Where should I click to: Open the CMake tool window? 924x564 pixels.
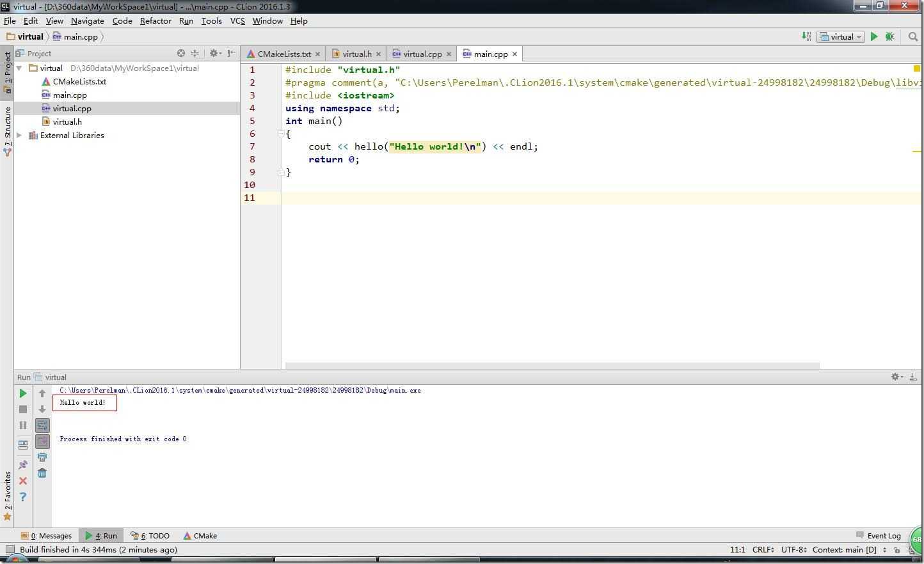tap(200, 536)
